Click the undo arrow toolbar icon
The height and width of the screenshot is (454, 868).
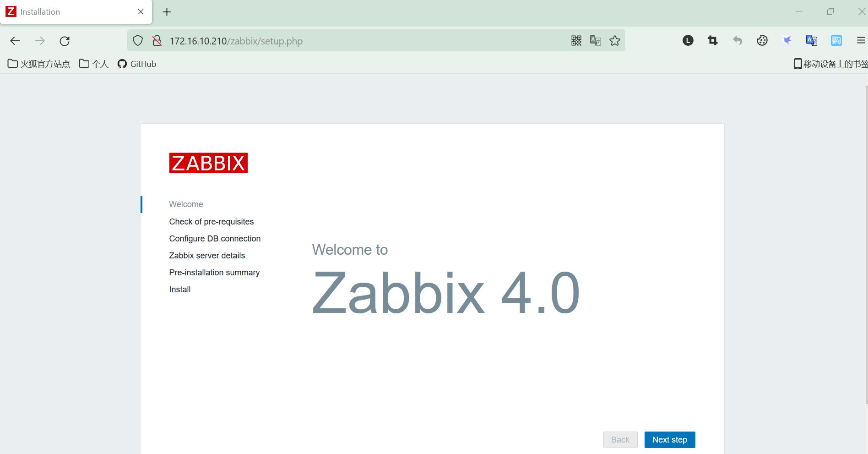(x=738, y=41)
